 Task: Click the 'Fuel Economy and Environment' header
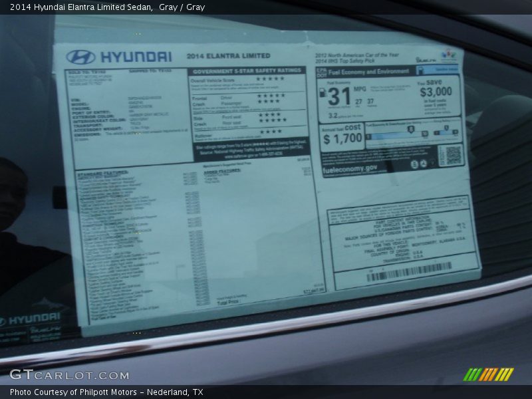(x=368, y=72)
